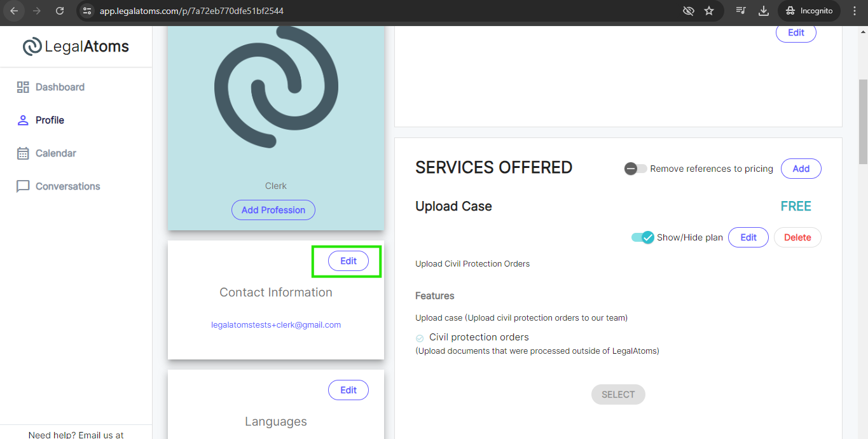Click the SERVICES OFFERED heading
This screenshot has height=439, width=868.
494,167
